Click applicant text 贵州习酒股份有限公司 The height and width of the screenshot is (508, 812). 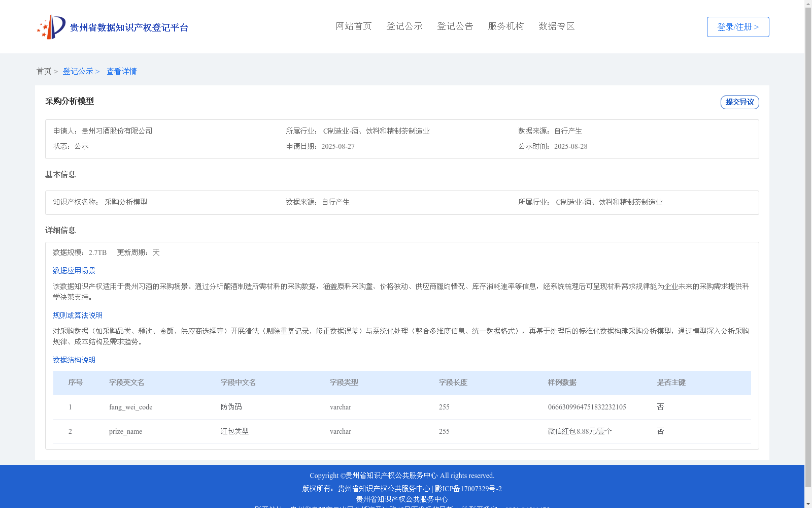tap(117, 131)
